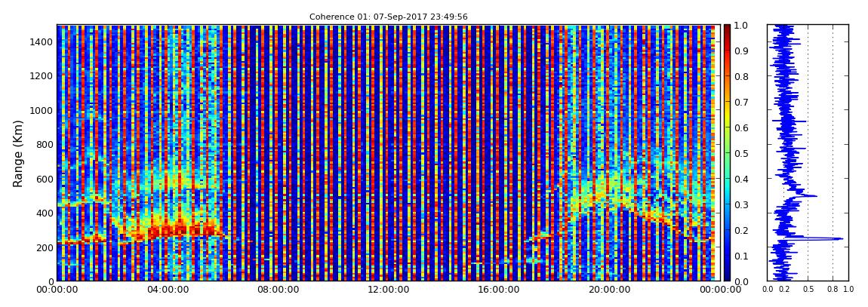The image size is (868, 307).
Task: Click the 1400 range tick label
Action: click(43, 41)
